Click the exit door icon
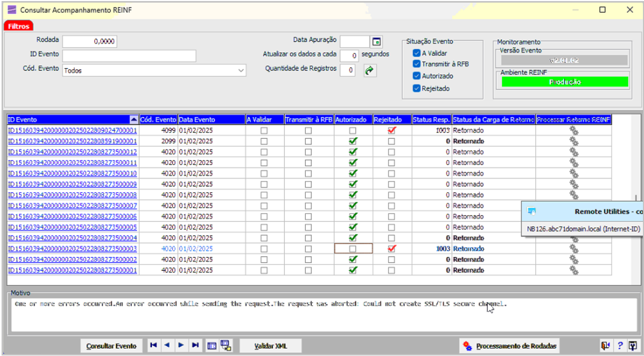Viewport: 644px width, 356px height. coord(606,346)
